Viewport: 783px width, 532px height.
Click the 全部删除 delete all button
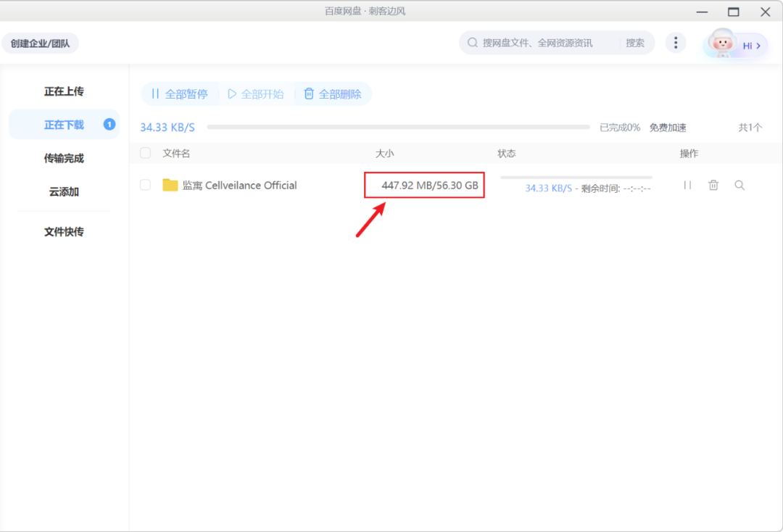click(333, 93)
